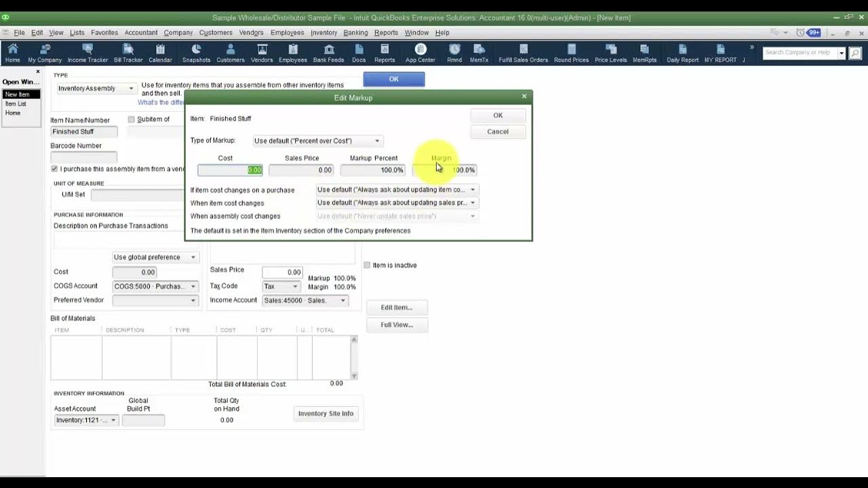Toggle the Subitem of checkbox

(x=132, y=119)
